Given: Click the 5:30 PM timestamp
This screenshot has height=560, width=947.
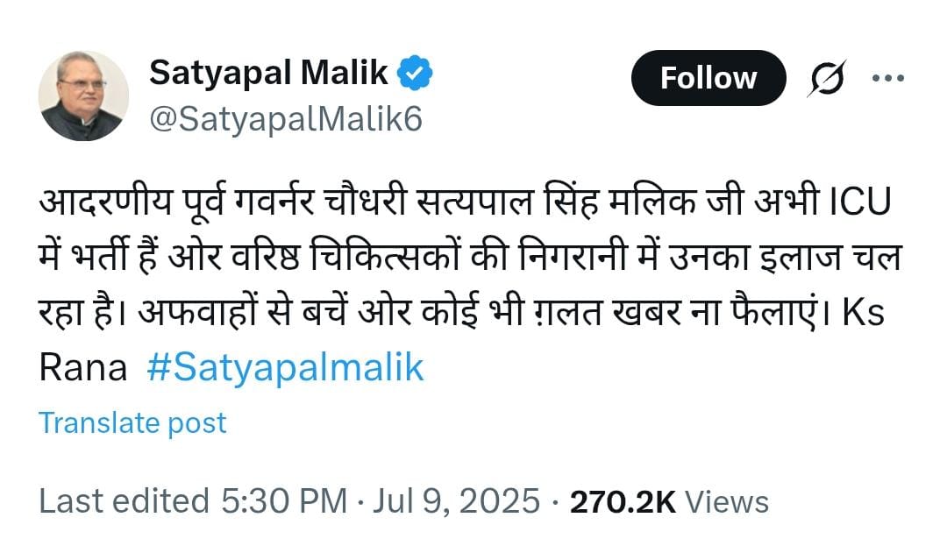Looking at the screenshot, I should coord(284,501).
